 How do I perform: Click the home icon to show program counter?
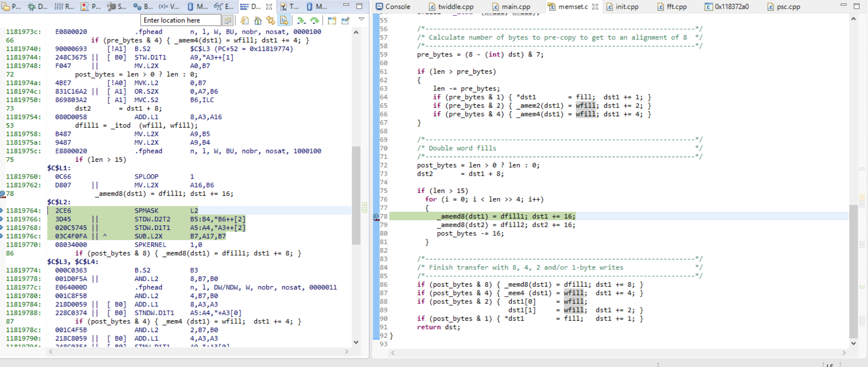(258, 20)
